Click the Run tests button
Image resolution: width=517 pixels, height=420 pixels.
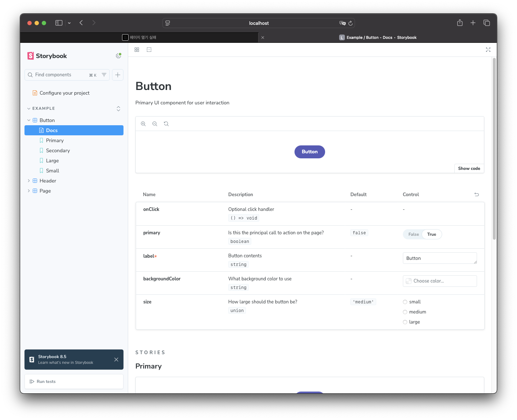(46, 381)
